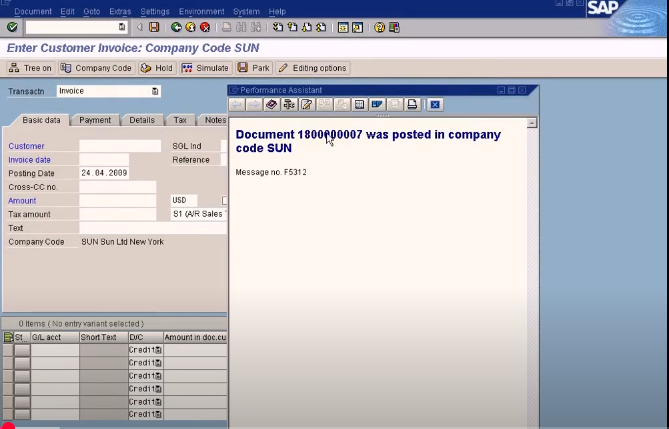Click into the Amount input field
The image size is (669, 429).
[x=118, y=201]
